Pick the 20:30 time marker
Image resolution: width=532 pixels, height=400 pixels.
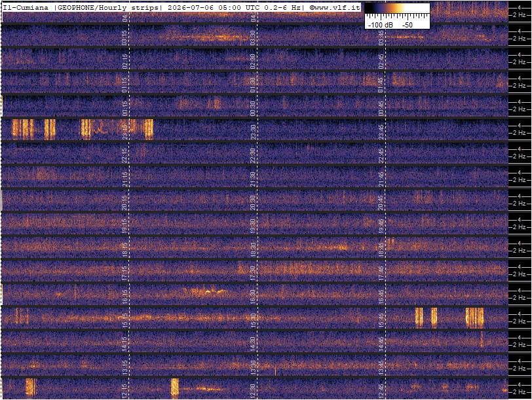(x=253, y=203)
